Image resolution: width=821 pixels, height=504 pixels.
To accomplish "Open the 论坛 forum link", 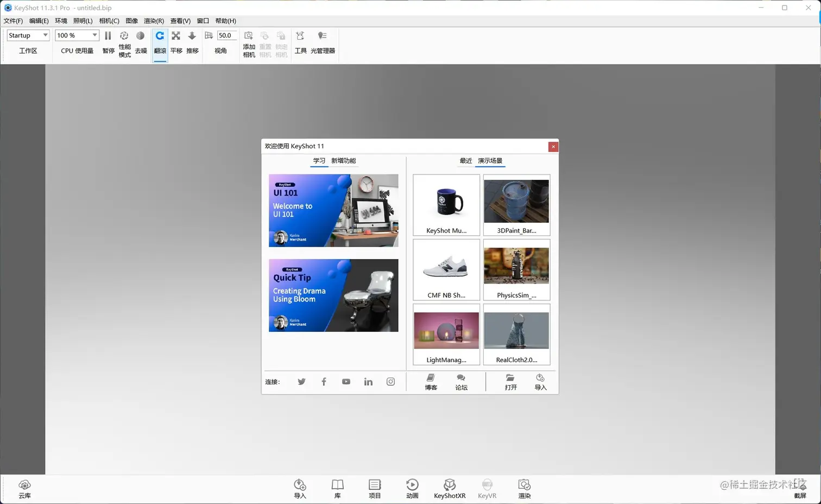I will 461,382.
